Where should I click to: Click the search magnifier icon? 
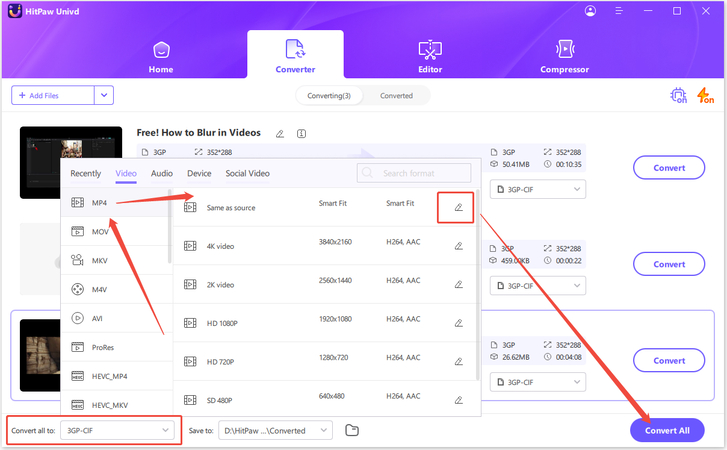[367, 173]
